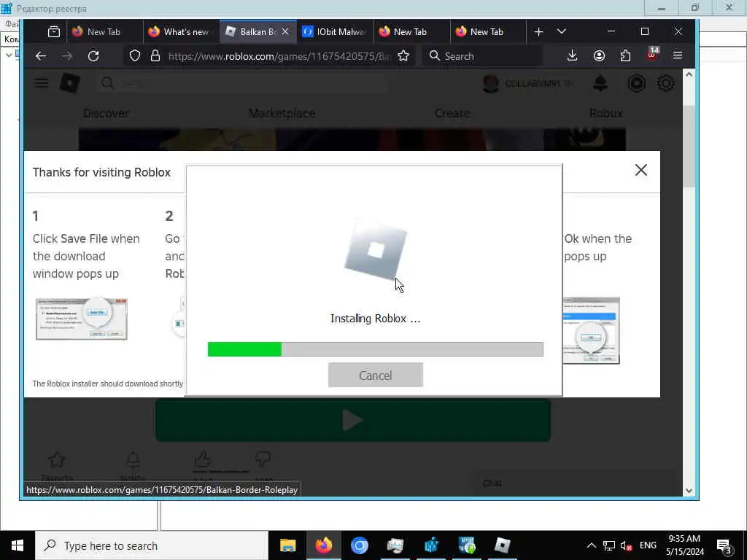Open the Marketplace menu item
Screen dimensions: 747x560
tap(282, 113)
